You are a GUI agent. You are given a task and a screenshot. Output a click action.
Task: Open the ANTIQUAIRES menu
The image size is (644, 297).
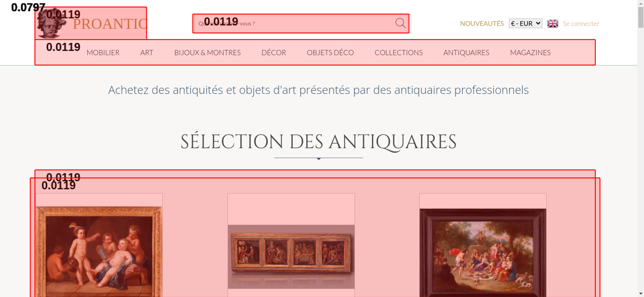tap(466, 52)
